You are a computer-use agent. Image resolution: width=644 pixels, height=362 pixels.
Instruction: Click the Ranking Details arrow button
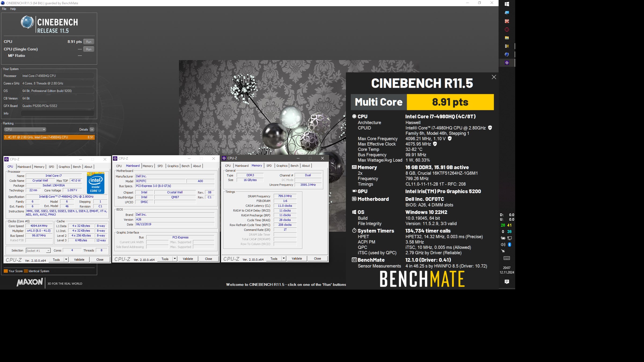click(x=92, y=130)
